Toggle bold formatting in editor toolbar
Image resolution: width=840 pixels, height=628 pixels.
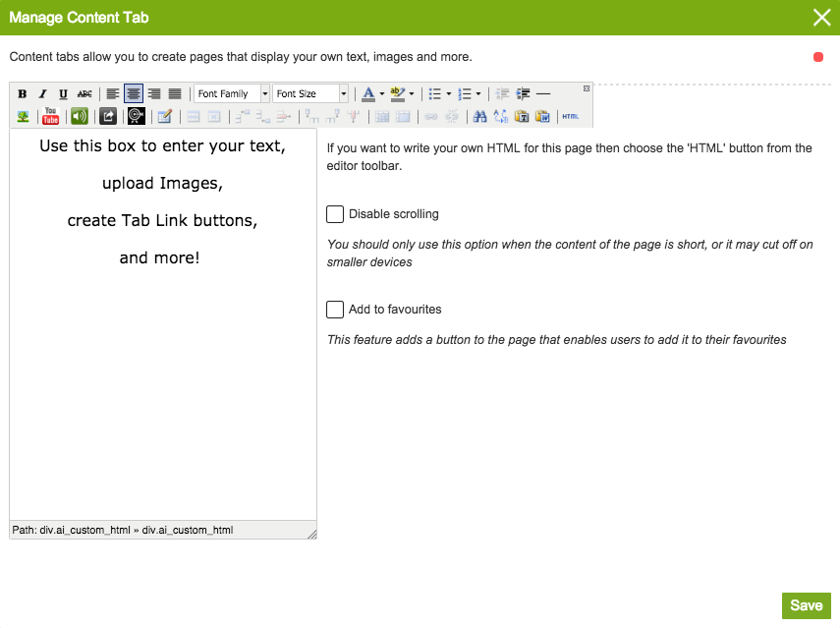(x=23, y=94)
